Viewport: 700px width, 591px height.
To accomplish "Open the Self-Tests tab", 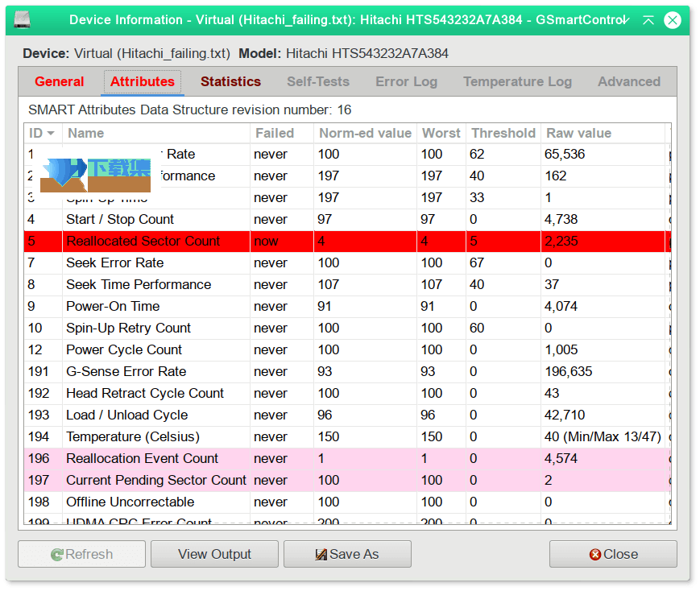I will pos(318,81).
